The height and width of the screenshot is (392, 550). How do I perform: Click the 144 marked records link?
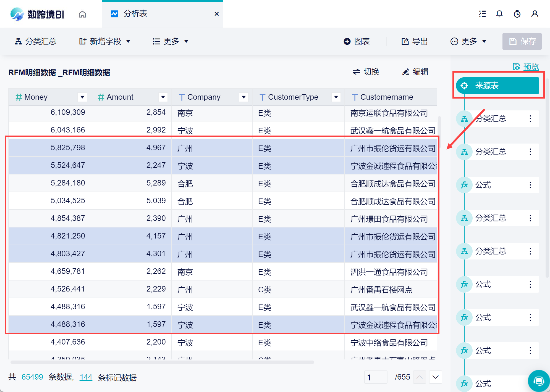coord(86,377)
